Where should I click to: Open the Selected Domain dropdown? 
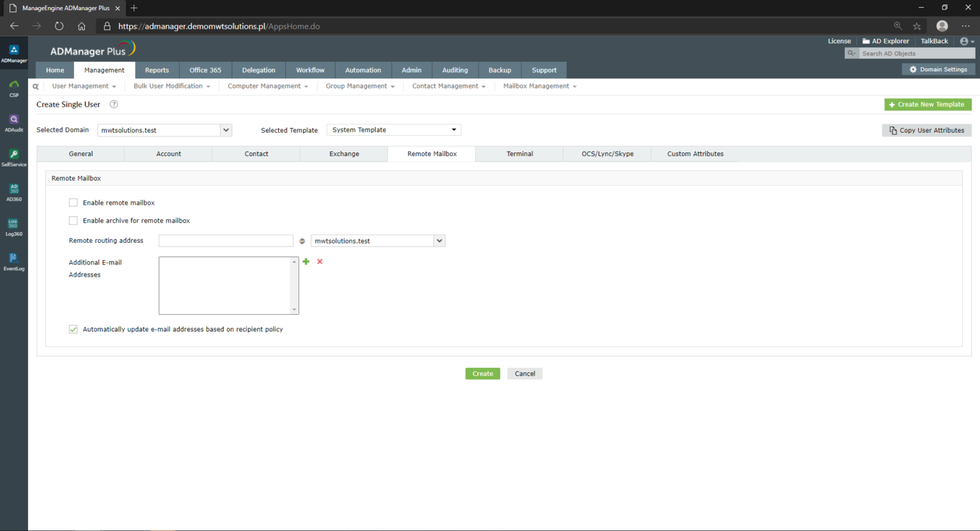click(x=226, y=130)
